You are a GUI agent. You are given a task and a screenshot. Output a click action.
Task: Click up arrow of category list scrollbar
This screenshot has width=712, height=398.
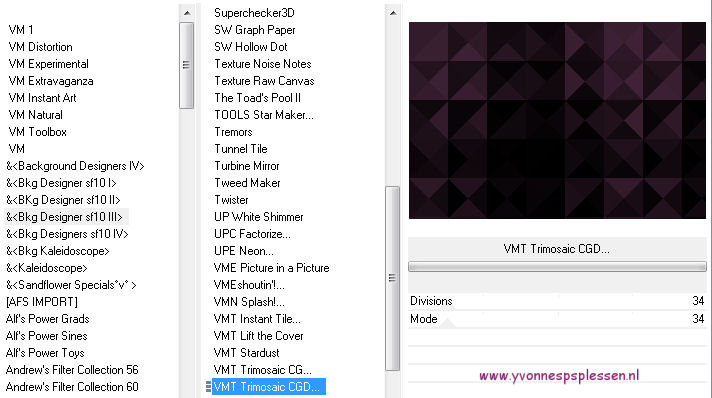coord(187,13)
